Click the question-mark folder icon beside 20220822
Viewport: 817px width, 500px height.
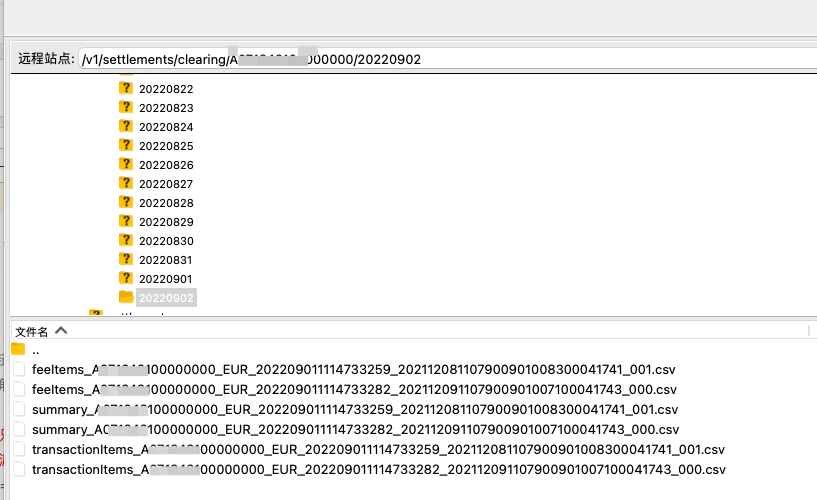(x=126, y=88)
